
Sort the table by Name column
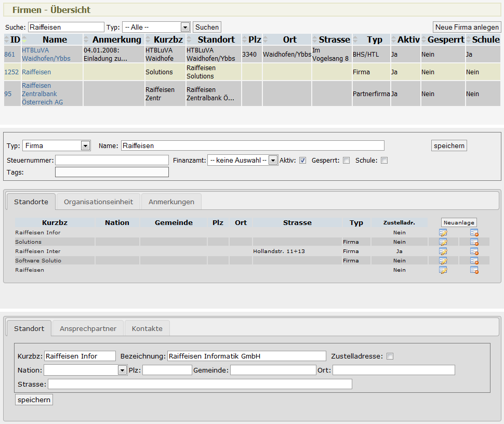click(55, 39)
